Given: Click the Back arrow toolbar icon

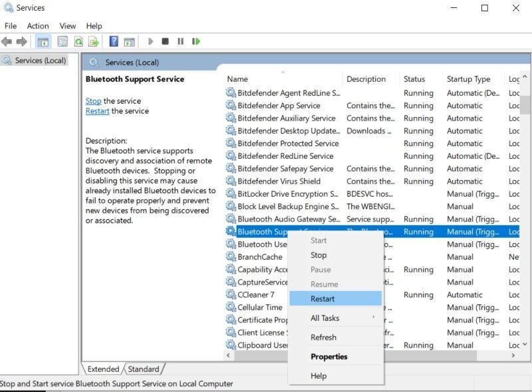Looking at the screenshot, I should 7,42.
